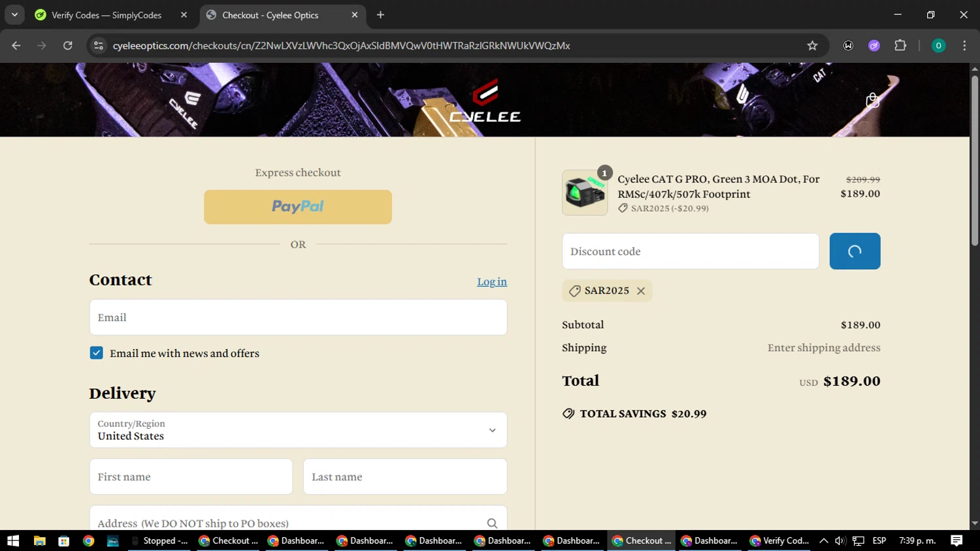Open the Windows Start menu

click(x=13, y=541)
